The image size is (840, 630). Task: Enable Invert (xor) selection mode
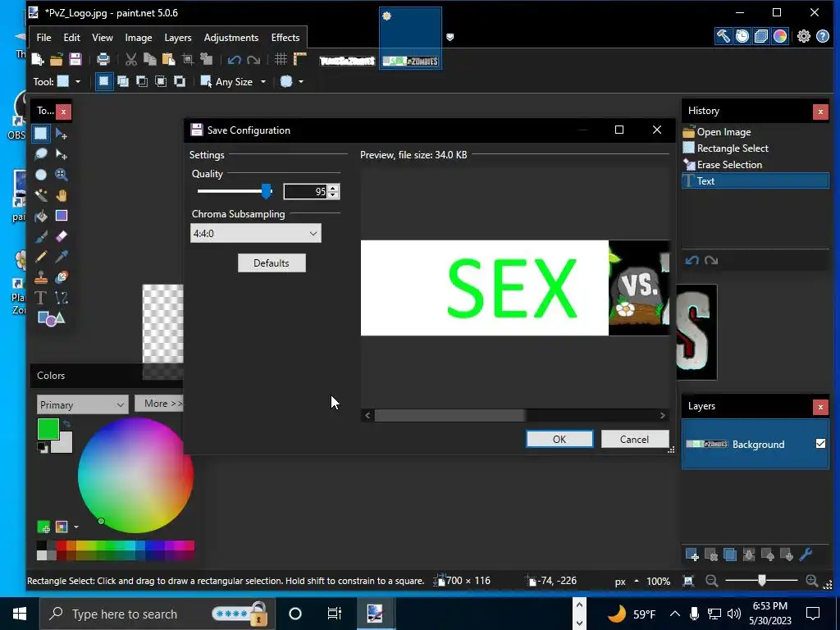click(x=180, y=81)
